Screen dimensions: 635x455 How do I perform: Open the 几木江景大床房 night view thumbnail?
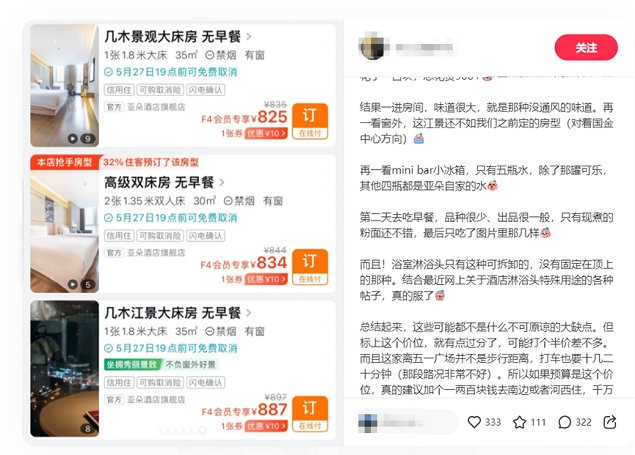coord(65,368)
